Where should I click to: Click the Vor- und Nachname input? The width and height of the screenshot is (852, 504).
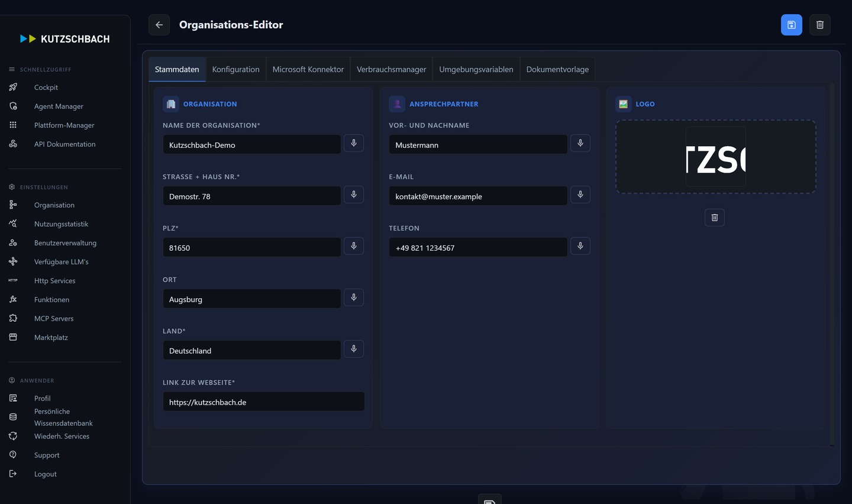(478, 144)
